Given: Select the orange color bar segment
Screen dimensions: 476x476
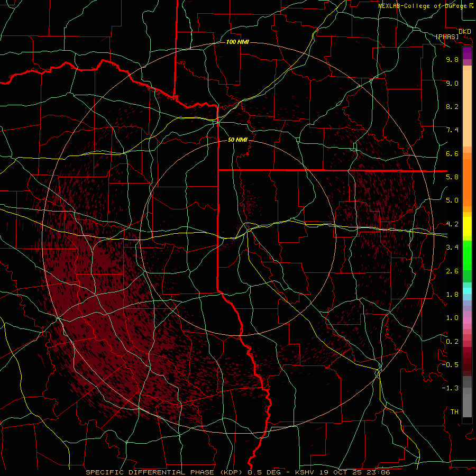Looking at the screenshot, I should click(x=467, y=183).
